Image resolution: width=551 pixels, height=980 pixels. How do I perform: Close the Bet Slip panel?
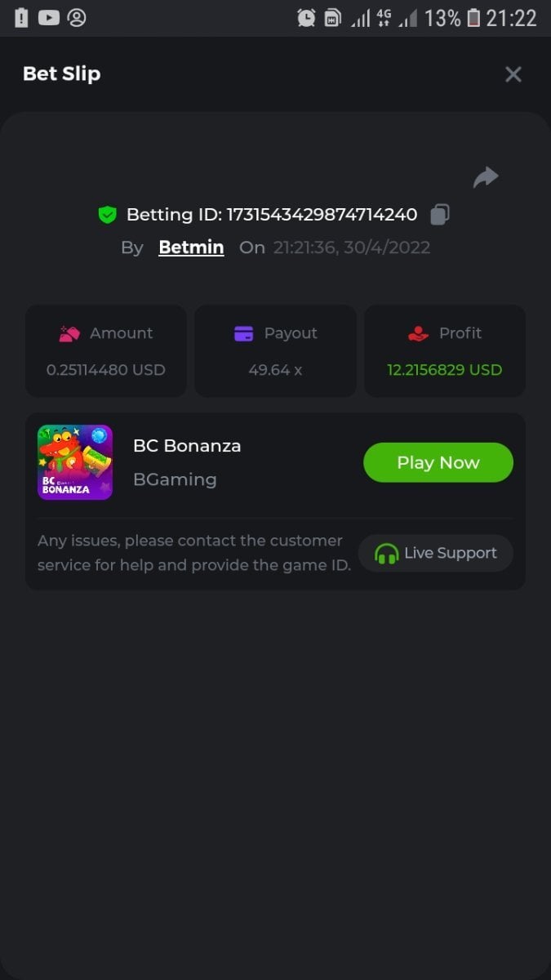(513, 74)
